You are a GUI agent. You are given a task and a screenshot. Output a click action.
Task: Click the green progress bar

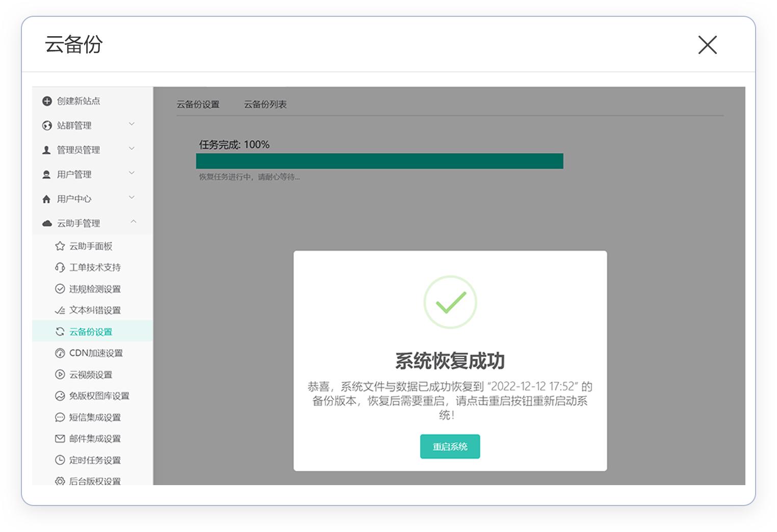pos(379,161)
